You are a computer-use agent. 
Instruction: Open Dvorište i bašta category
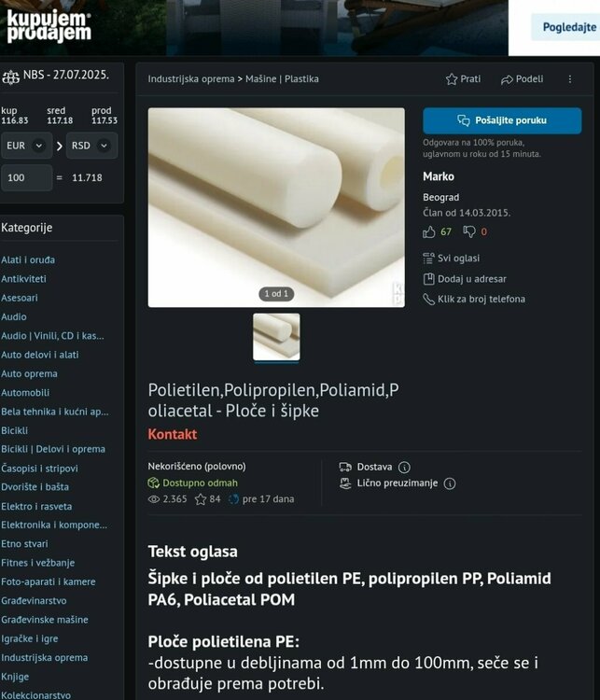(35, 487)
